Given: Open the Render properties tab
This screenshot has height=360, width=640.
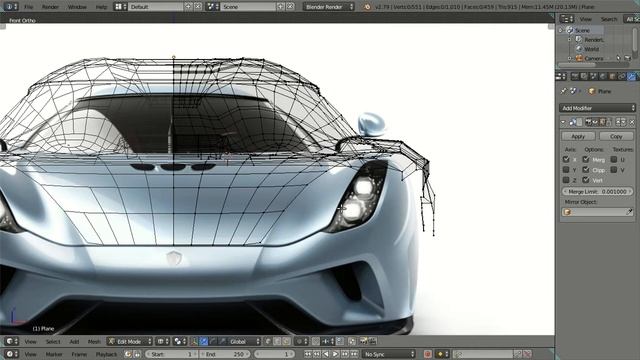Looking at the screenshot, I should pyautogui.click(x=575, y=76).
